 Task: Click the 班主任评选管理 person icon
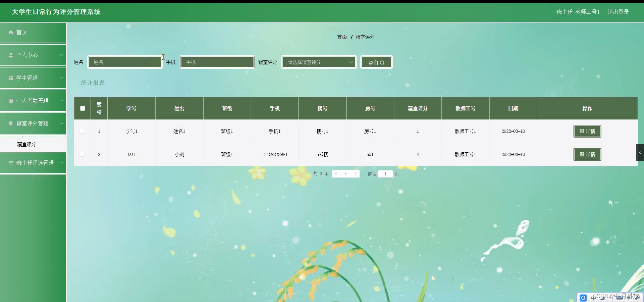11,163
